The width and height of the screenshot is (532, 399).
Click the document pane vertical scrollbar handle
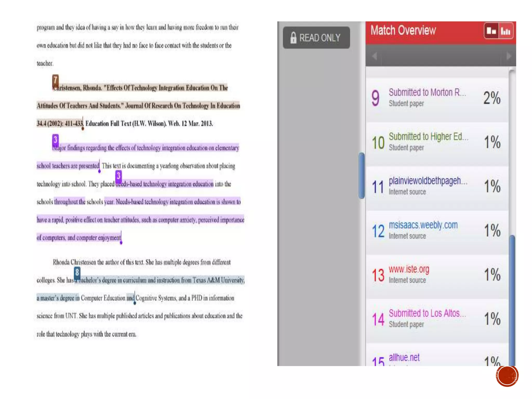pos(362,176)
